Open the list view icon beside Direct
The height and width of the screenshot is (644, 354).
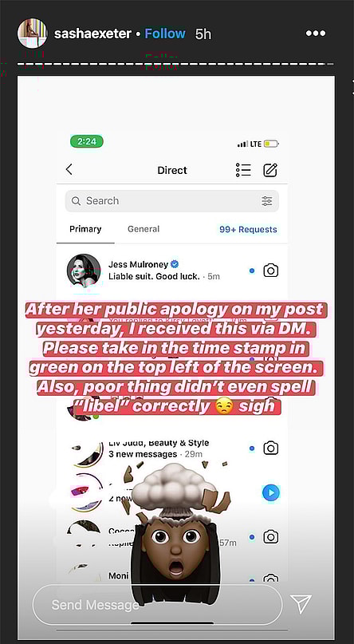coord(243,170)
